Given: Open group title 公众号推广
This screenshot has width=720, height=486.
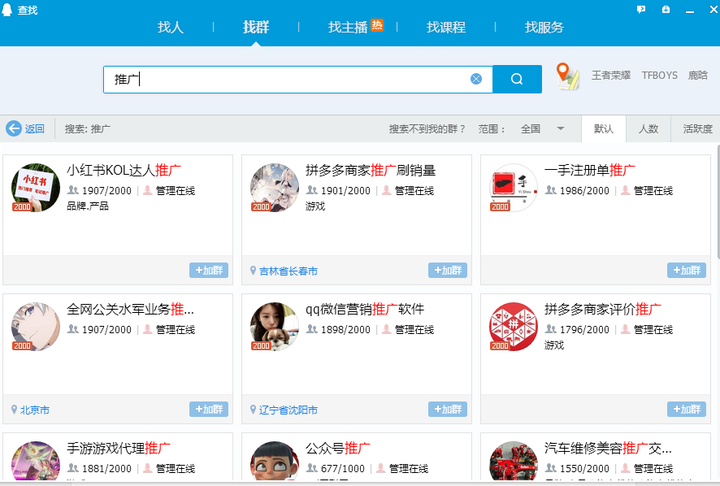Looking at the screenshot, I should 338,448.
